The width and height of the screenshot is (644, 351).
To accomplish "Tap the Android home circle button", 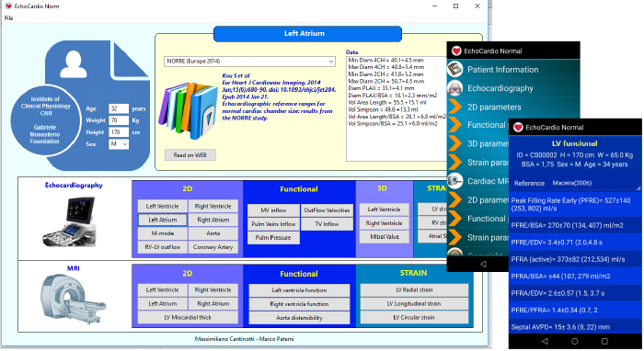I will 575,341.
